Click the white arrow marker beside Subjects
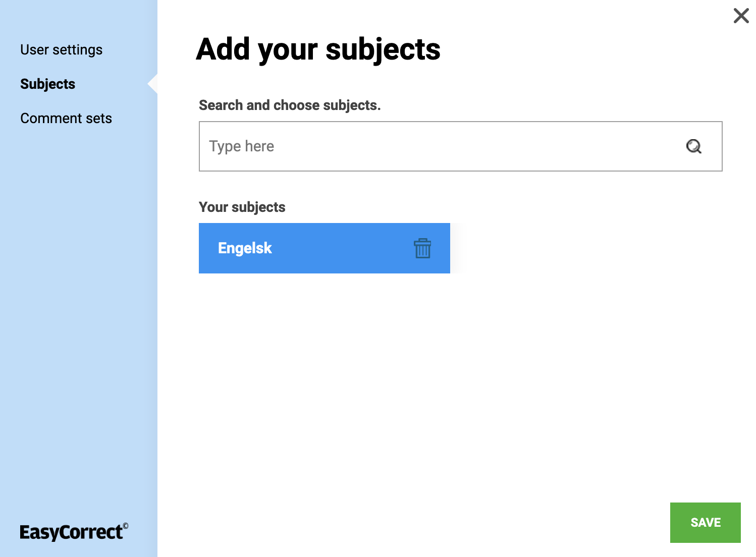756x557 pixels. tap(153, 84)
